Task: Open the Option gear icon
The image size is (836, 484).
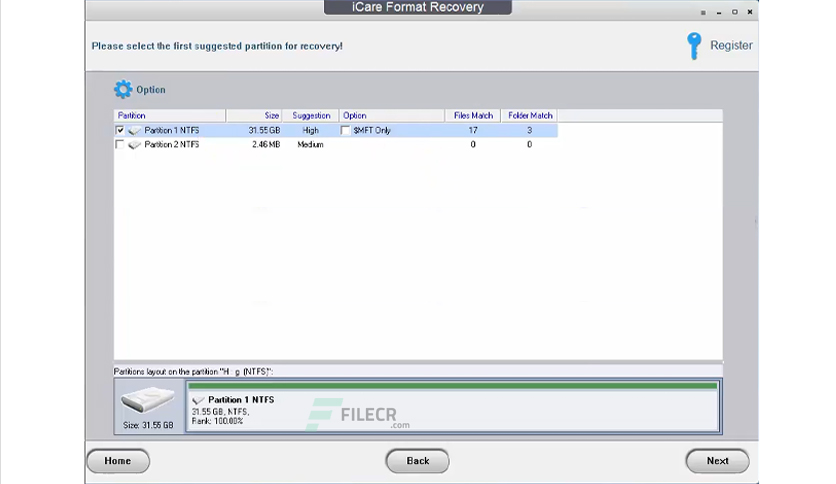Action: pyautogui.click(x=123, y=90)
